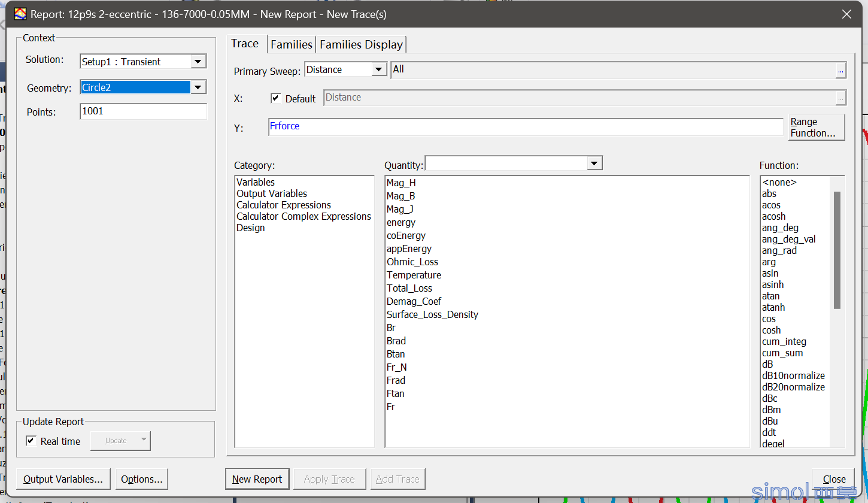Select Mag_J in the quantity list
The height and width of the screenshot is (503, 868).
pyautogui.click(x=400, y=209)
